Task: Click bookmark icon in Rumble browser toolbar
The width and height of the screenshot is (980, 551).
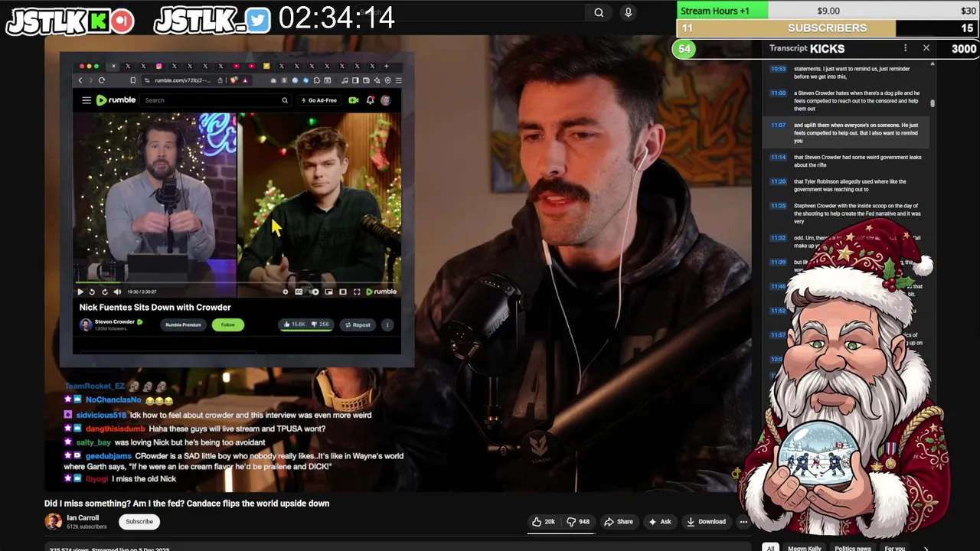Action: point(132,80)
